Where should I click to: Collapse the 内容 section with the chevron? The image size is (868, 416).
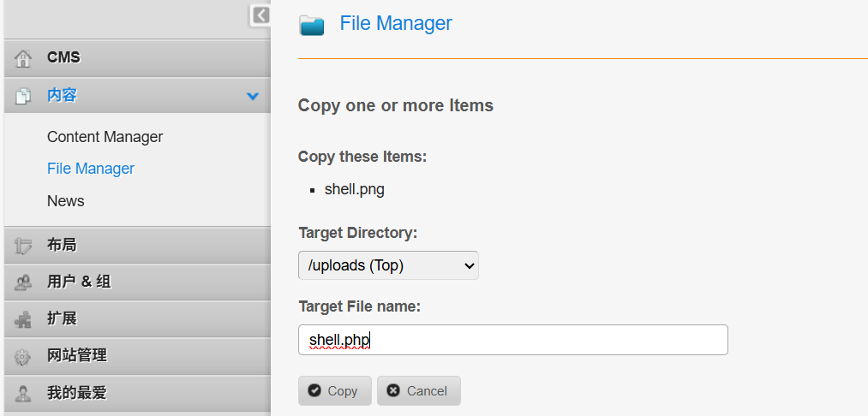coord(253,96)
